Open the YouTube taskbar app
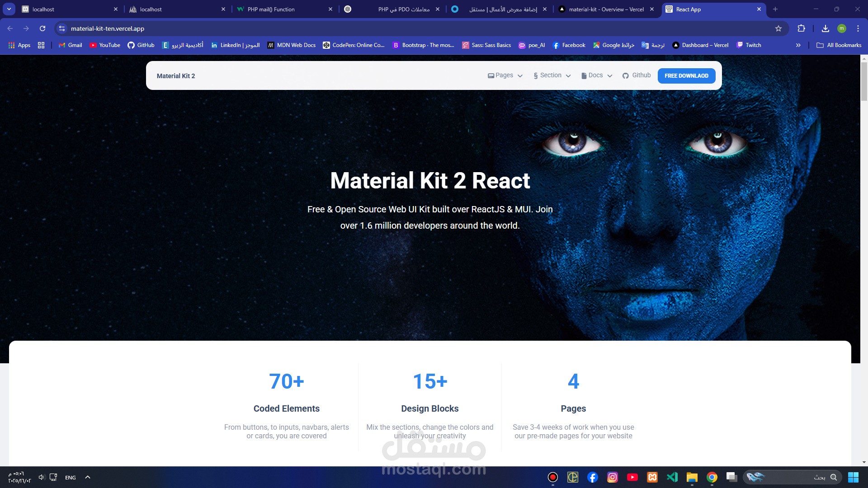868x488 pixels. (632, 477)
